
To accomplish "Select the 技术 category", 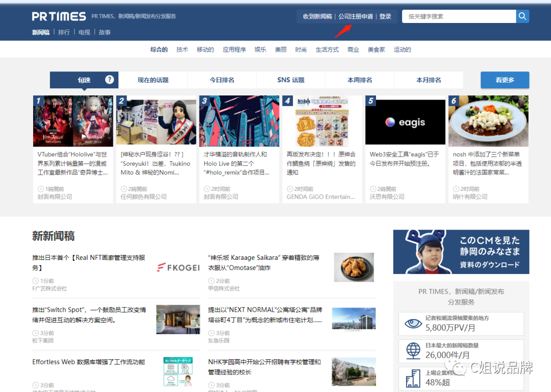I will click(x=182, y=49).
